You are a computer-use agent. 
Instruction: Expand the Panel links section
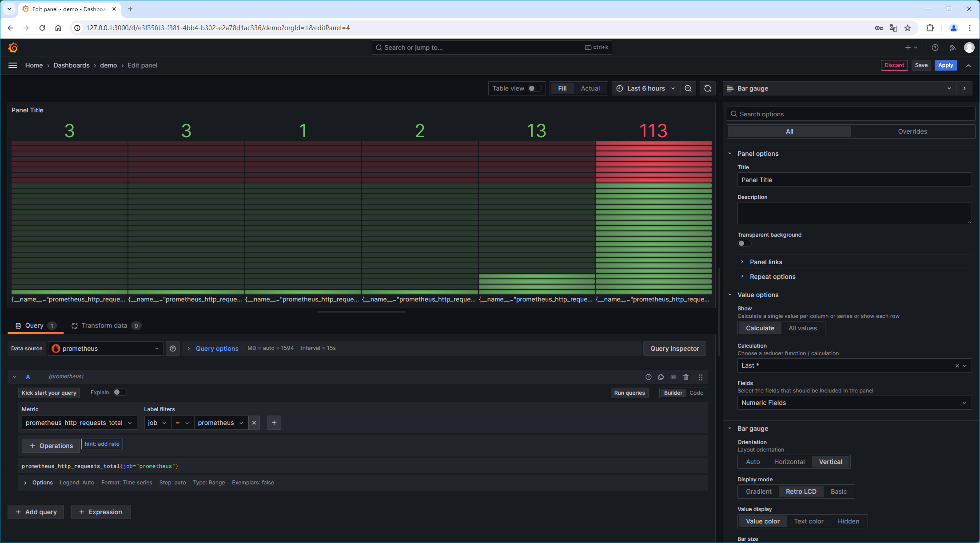point(766,262)
